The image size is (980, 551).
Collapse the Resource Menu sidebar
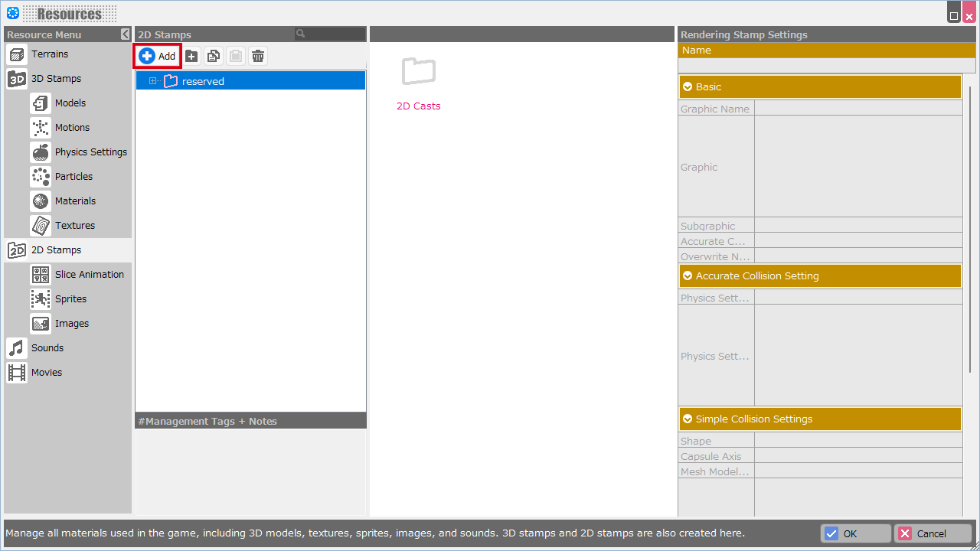pyautogui.click(x=126, y=34)
